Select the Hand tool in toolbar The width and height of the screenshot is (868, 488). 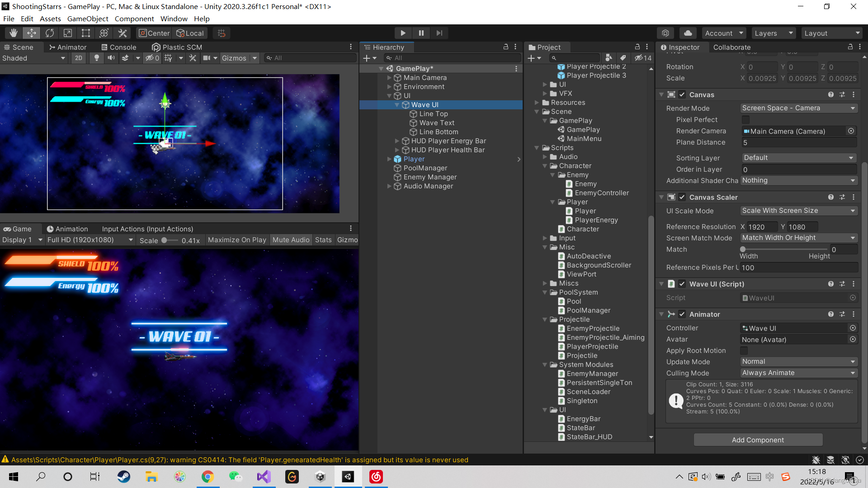(14, 33)
